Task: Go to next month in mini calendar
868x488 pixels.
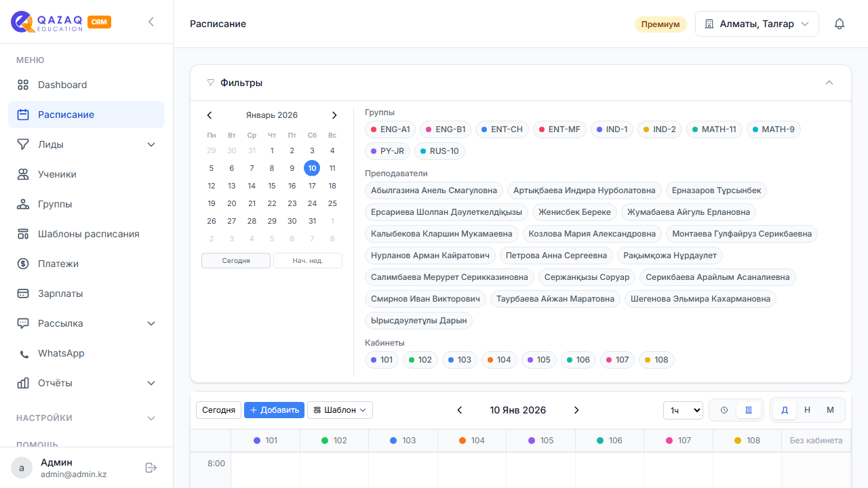Action: [334, 115]
